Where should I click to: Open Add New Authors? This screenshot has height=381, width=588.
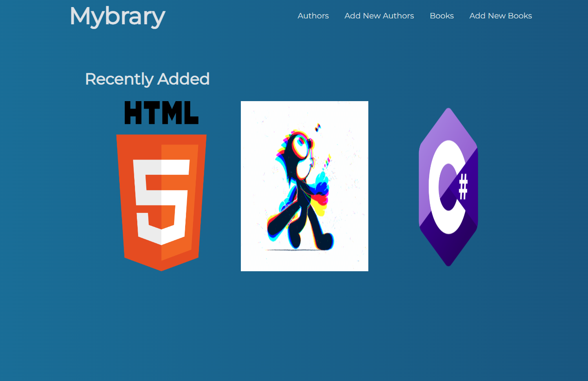coord(379,16)
